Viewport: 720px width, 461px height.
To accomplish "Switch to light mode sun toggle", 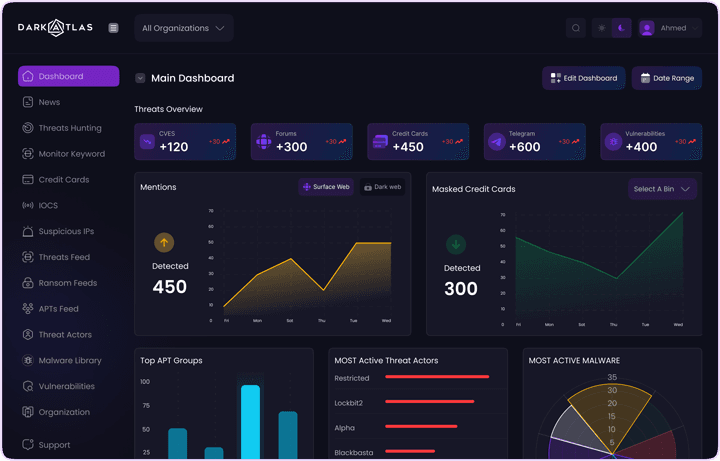I will (601, 28).
